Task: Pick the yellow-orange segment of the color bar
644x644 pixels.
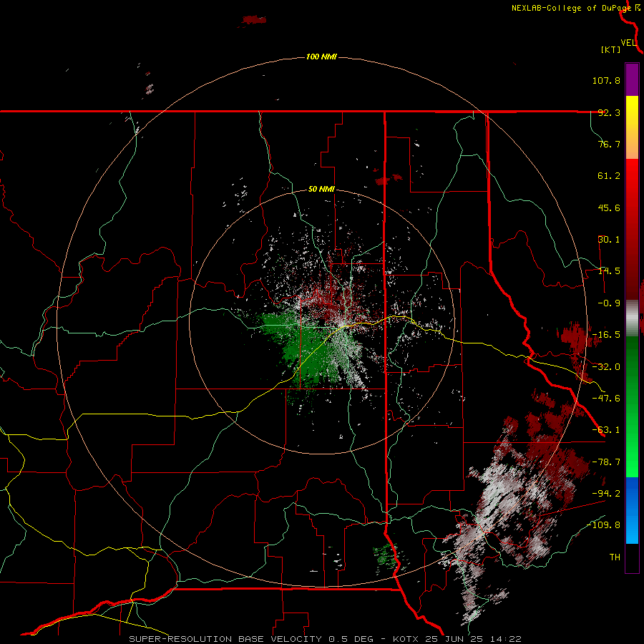Action: (x=632, y=127)
